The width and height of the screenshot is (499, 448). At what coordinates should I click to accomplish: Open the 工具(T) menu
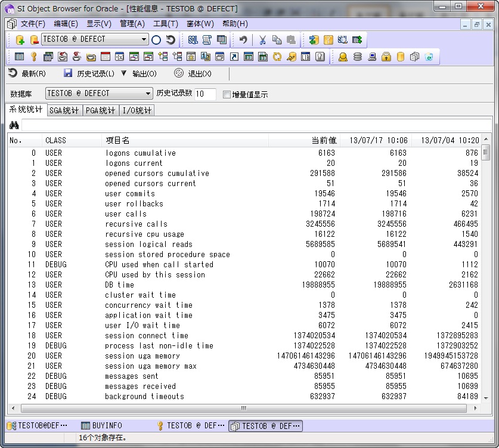point(165,24)
